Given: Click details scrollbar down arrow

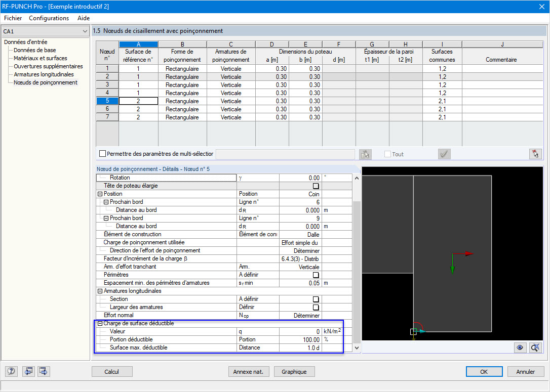Looking at the screenshot, I should [x=357, y=348].
